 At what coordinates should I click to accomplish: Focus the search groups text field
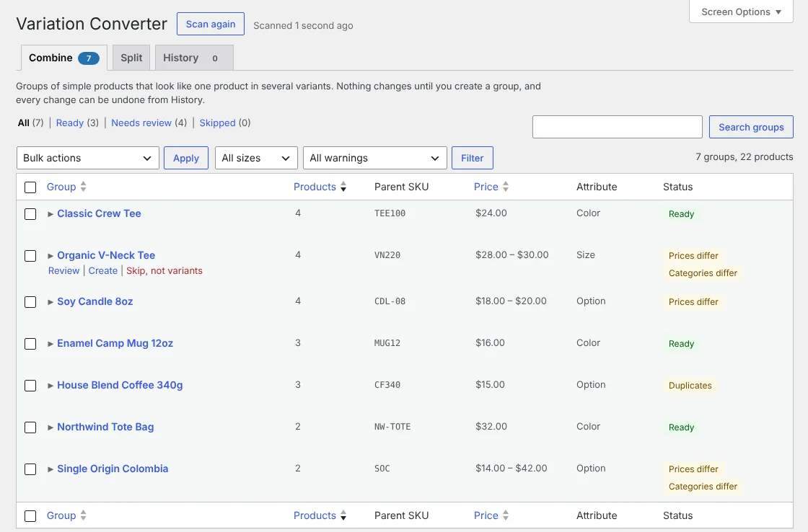pyautogui.click(x=618, y=127)
